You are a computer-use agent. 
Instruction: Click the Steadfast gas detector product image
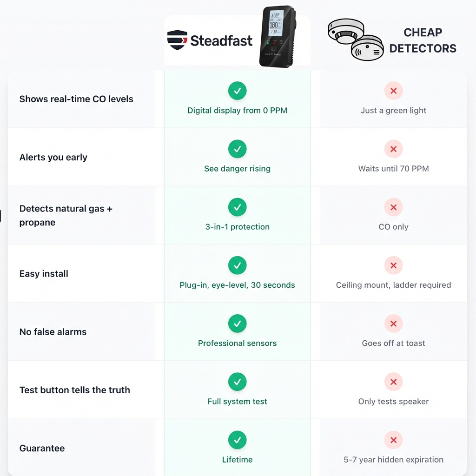tap(278, 37)
